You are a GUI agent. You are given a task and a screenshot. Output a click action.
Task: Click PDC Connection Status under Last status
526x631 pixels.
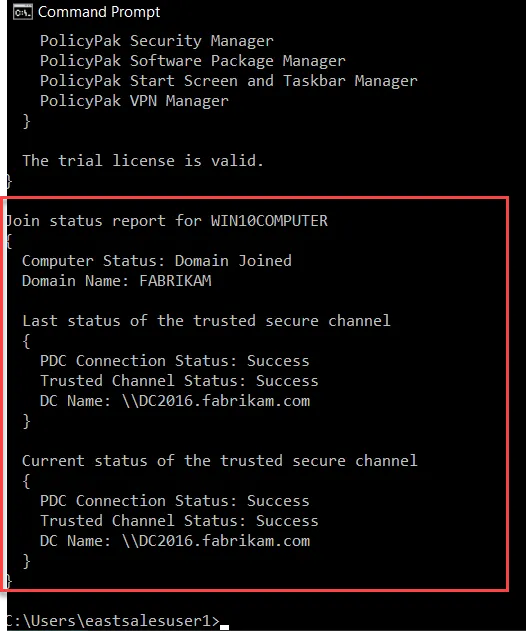(175, 361)
